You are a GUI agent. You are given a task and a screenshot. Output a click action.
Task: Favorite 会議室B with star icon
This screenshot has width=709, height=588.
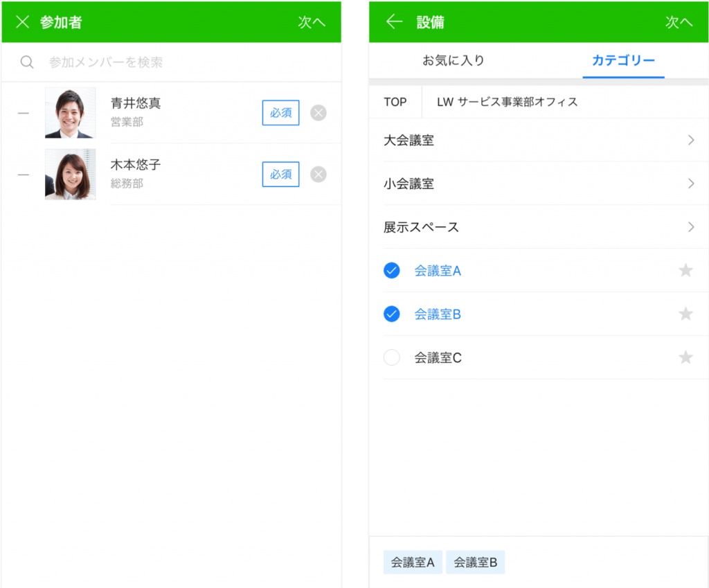click(685, 314)
